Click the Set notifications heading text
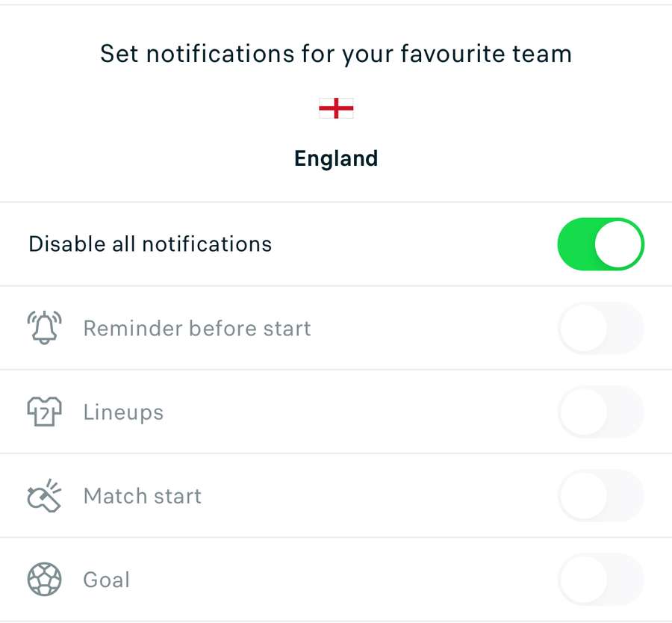This screenshot has width=672, height=623. pyautogui.click(x=336, y=54)
